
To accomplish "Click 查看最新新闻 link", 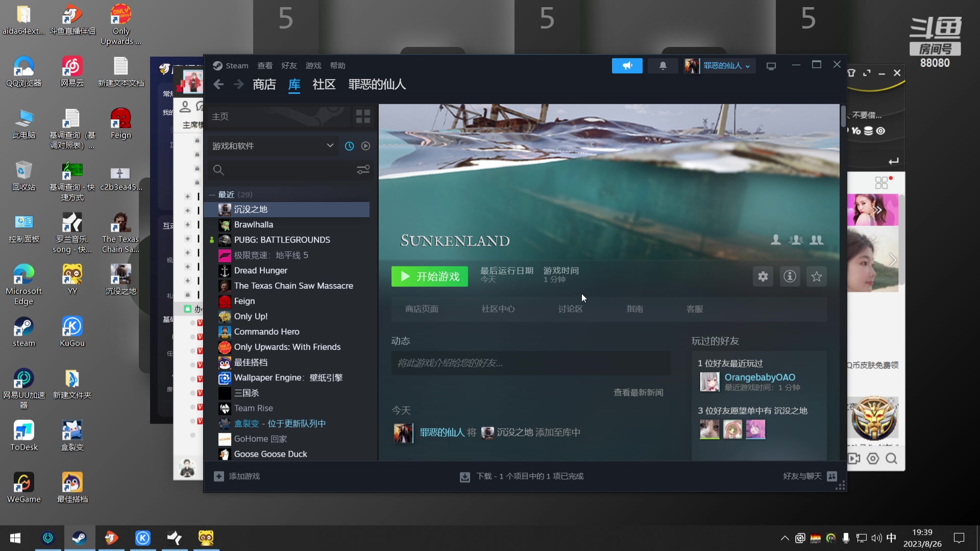I will (x=638, y=393).
